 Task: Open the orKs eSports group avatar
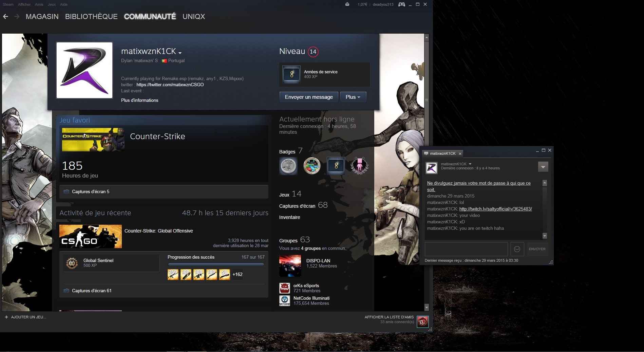click(x=285, y=288)
